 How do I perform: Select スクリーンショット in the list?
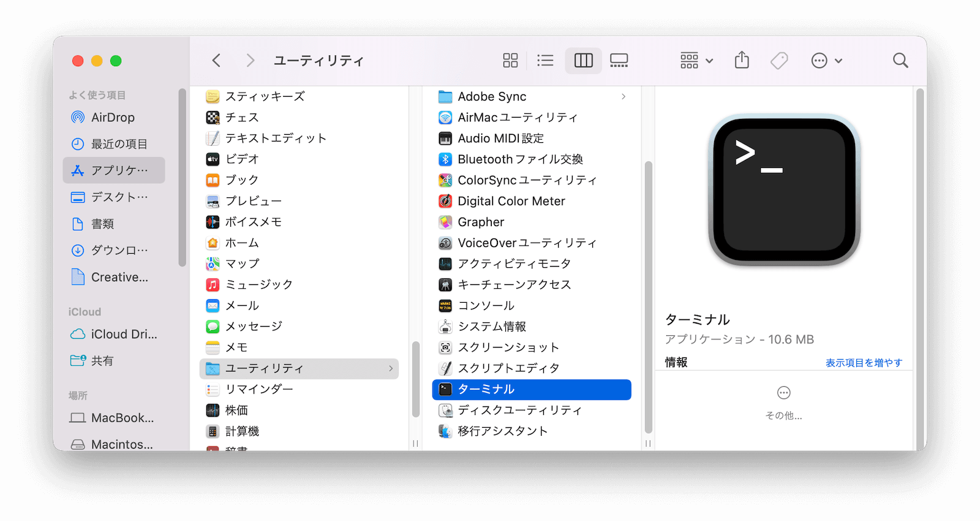532,348
